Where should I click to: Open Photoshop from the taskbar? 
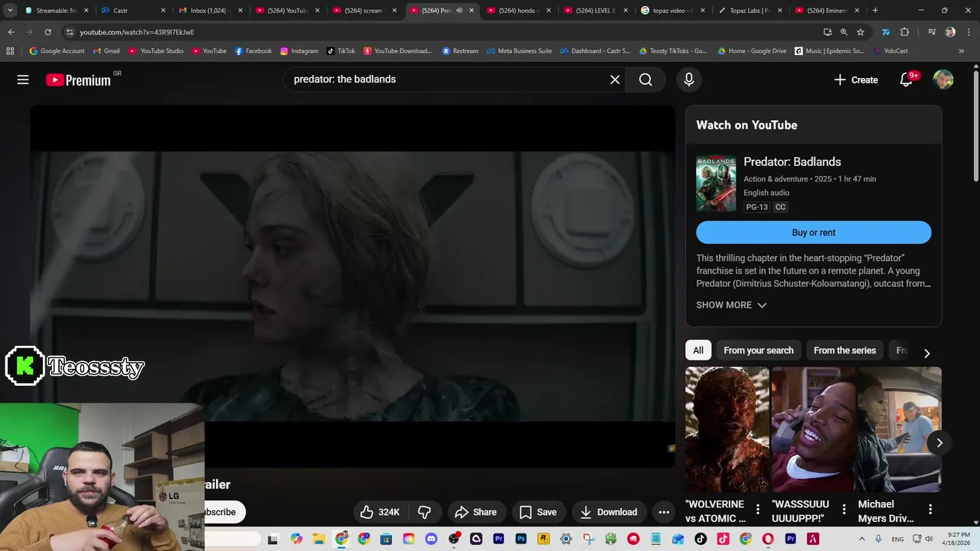[521, 539]
